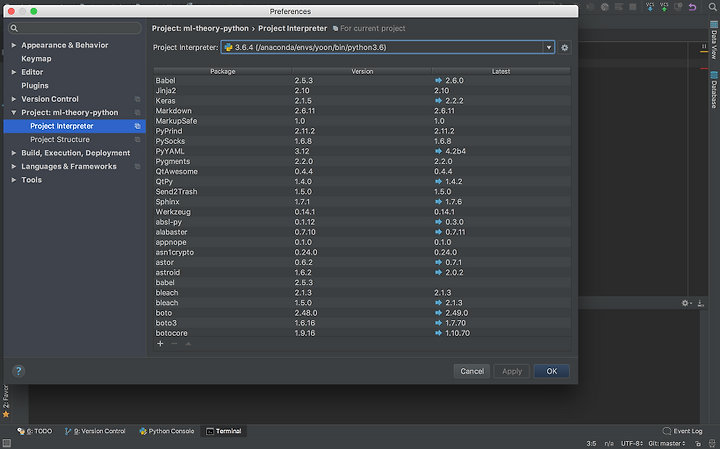Screen dimensions: 720x449
Task: Click the upgrade package arrow icon
Action: 188,343
